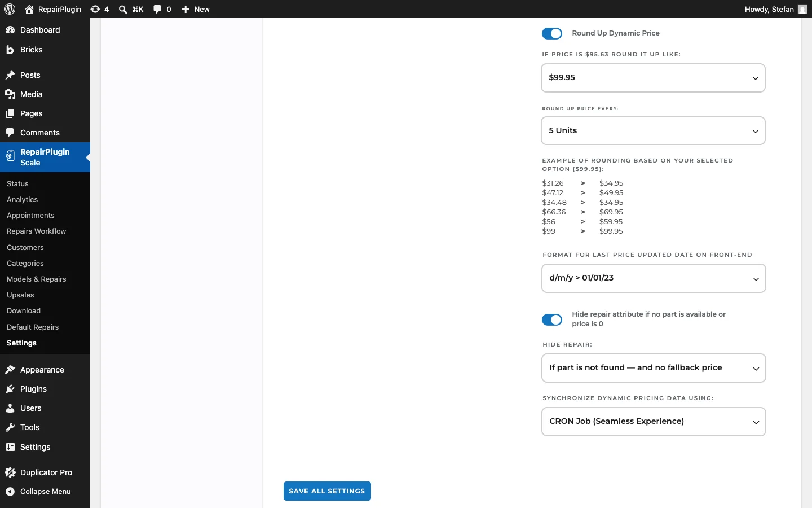The width and height of the screenshot is (812, 508).
Task: Open Status submenu item
Action: [17, 184]
